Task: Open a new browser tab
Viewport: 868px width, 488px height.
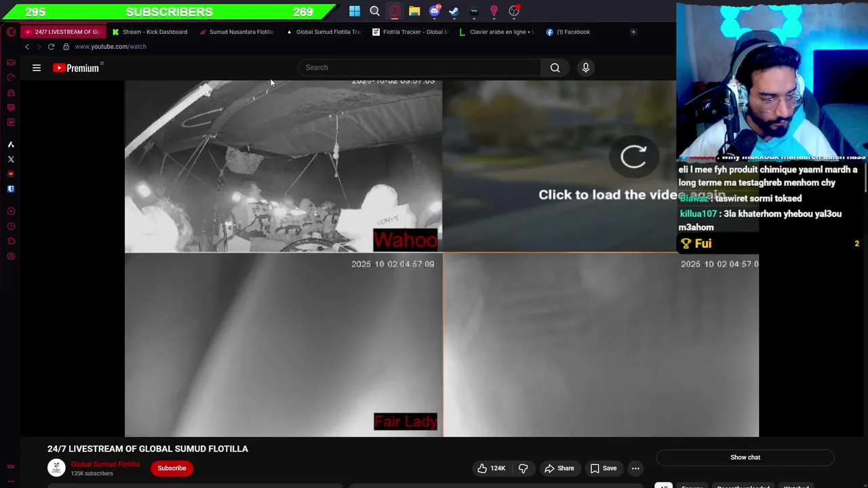Action: [x=633, y=32]
